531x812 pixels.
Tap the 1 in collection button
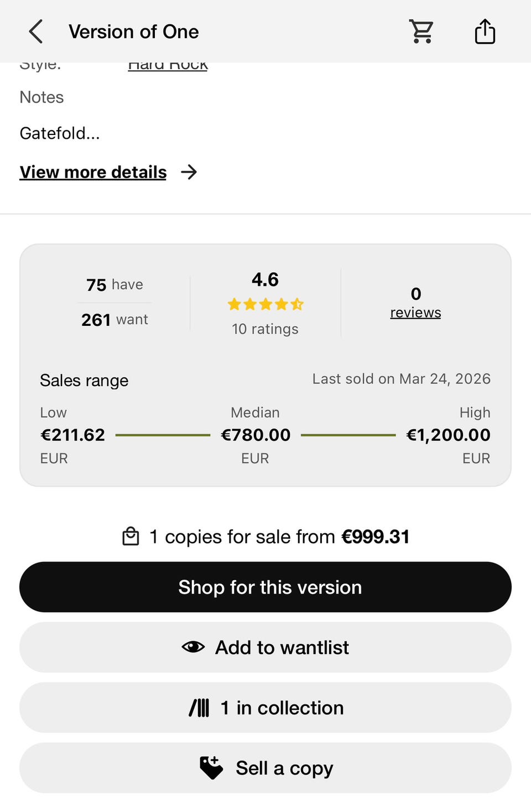(265, 707)
